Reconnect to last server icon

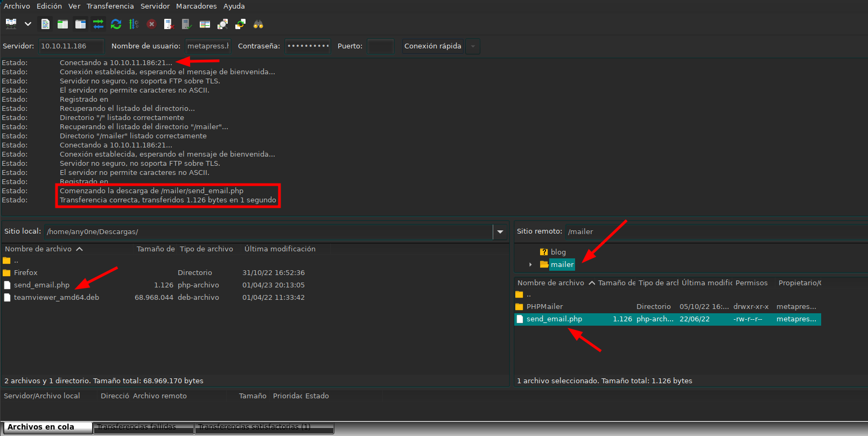(187, 24)
